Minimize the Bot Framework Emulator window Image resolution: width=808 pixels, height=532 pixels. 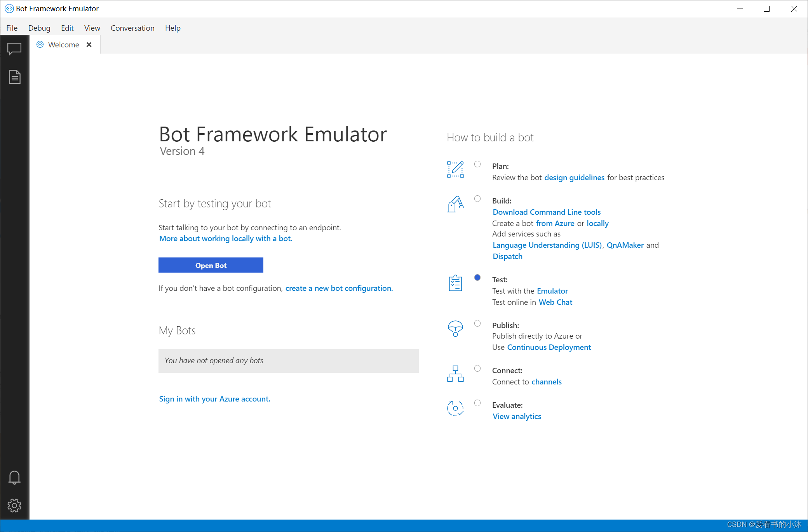[740, 9]
